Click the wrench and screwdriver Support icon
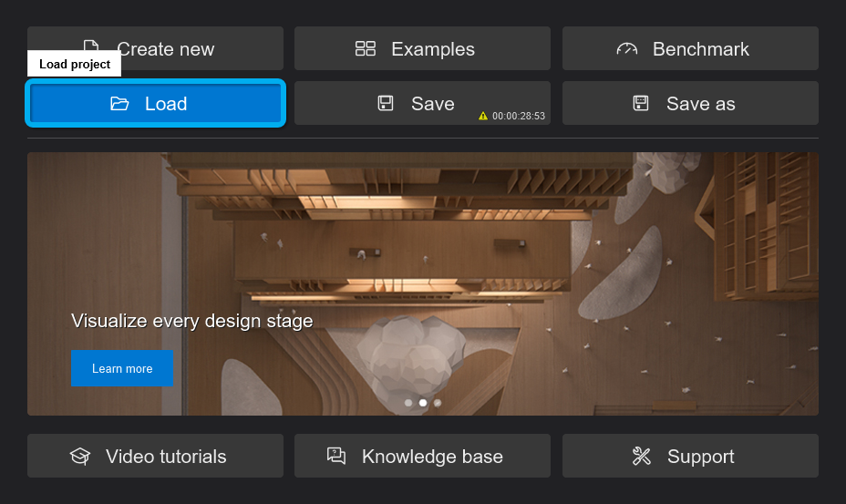This screenshot has width=846, height=504. point(642,457)
